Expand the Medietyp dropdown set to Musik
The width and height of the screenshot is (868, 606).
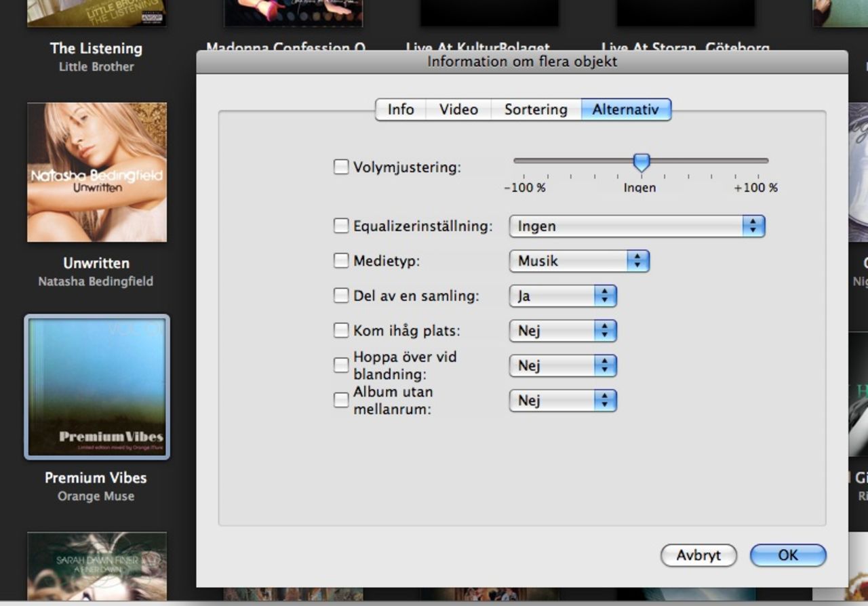tap(579, 261)
